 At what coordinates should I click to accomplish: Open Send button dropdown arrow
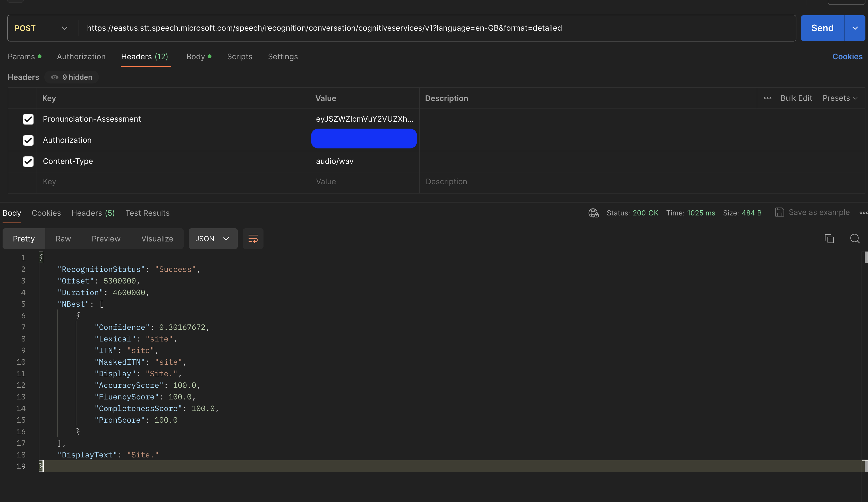tap(855, 28)
